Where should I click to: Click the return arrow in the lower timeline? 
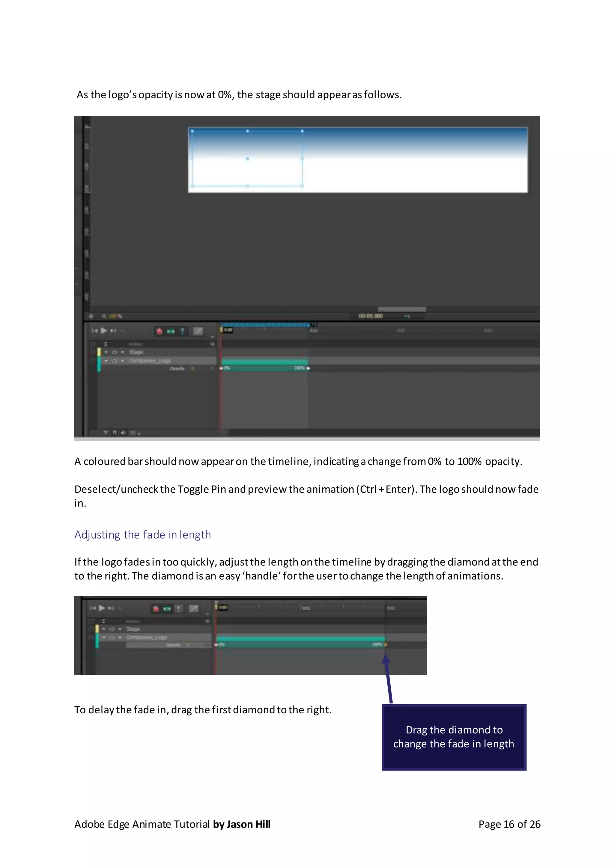point(120,608)
